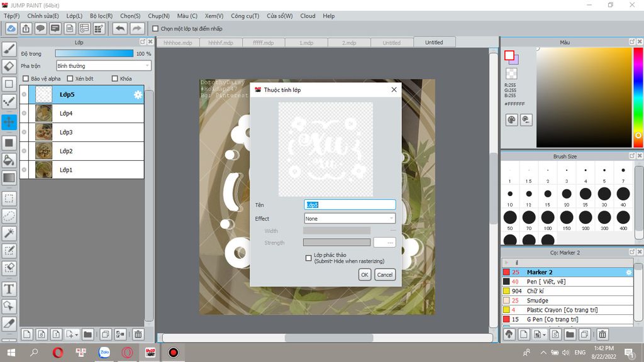644x362 pixels.
Task: Open Marker 2 brush settings gear
Action: point(628,272)
